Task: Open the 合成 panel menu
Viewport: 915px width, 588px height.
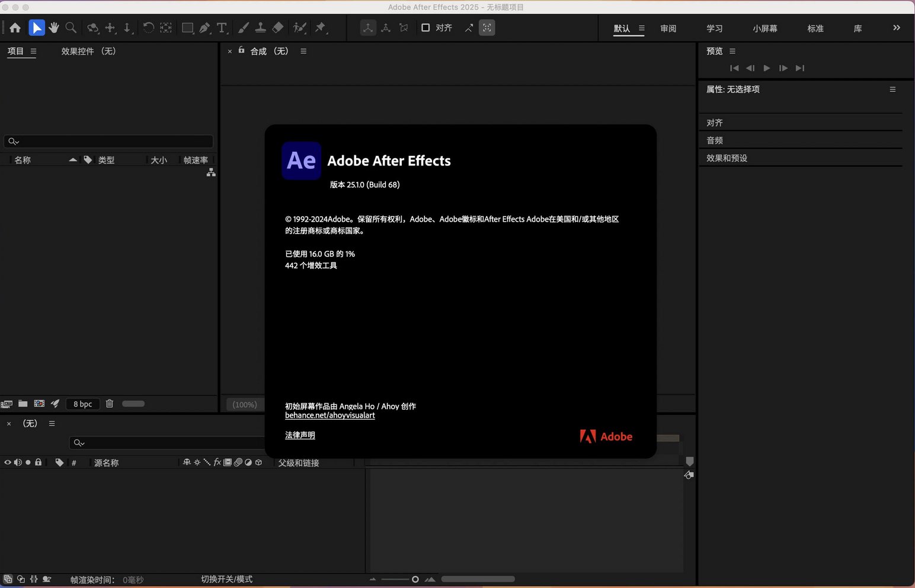Action: [303, 52]
